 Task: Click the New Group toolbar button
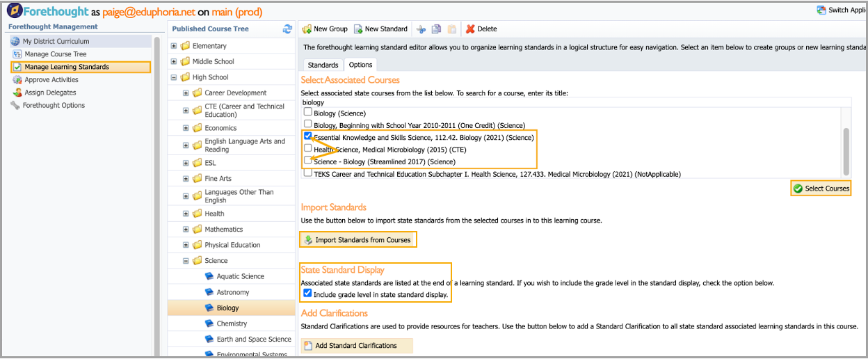[325, 29]
